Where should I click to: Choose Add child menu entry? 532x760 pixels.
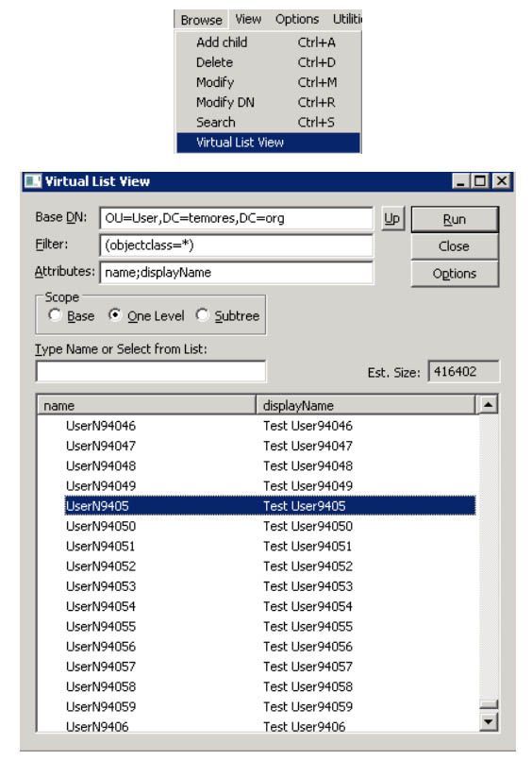point(268,42)
